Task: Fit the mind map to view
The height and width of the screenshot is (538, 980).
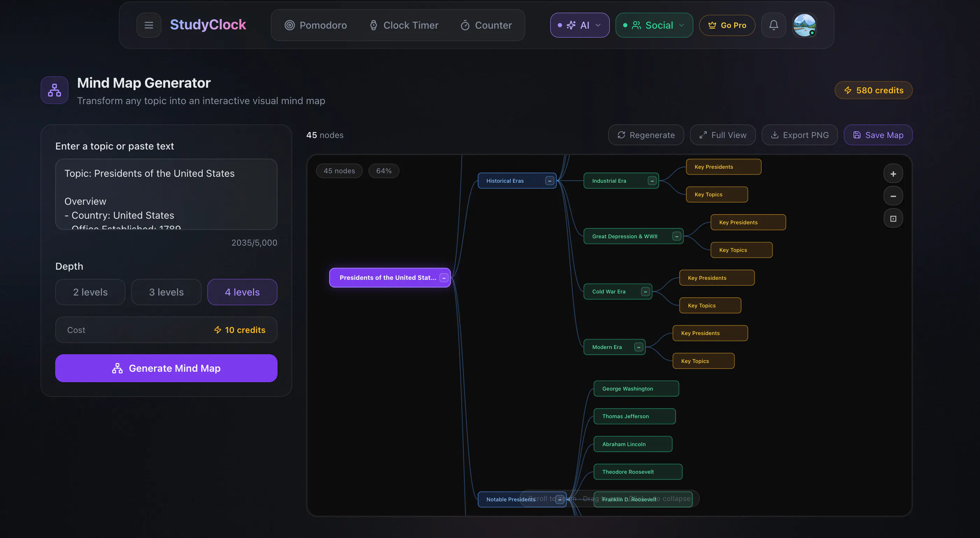Action: coord(893,219)
